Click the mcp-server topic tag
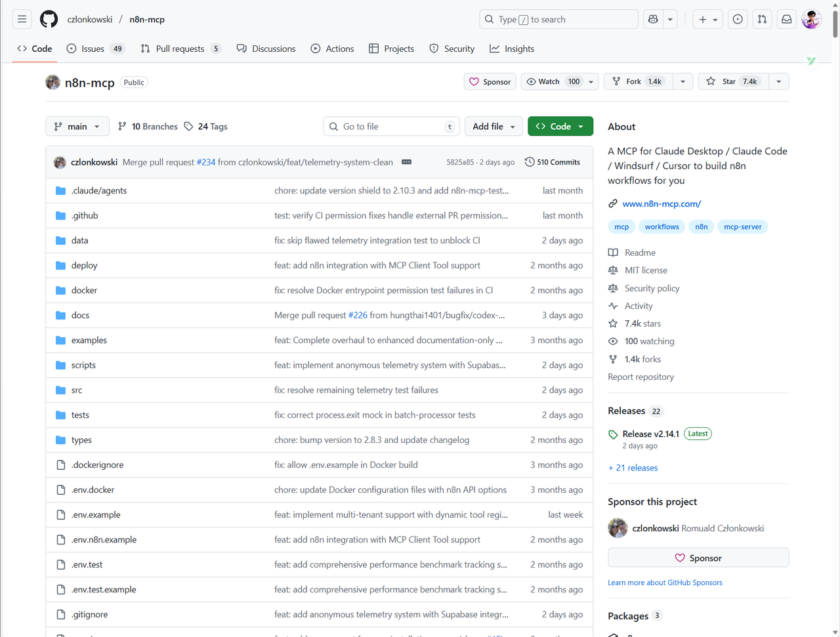The height and width of the screenshot is (637, 840). coord(742,226)
